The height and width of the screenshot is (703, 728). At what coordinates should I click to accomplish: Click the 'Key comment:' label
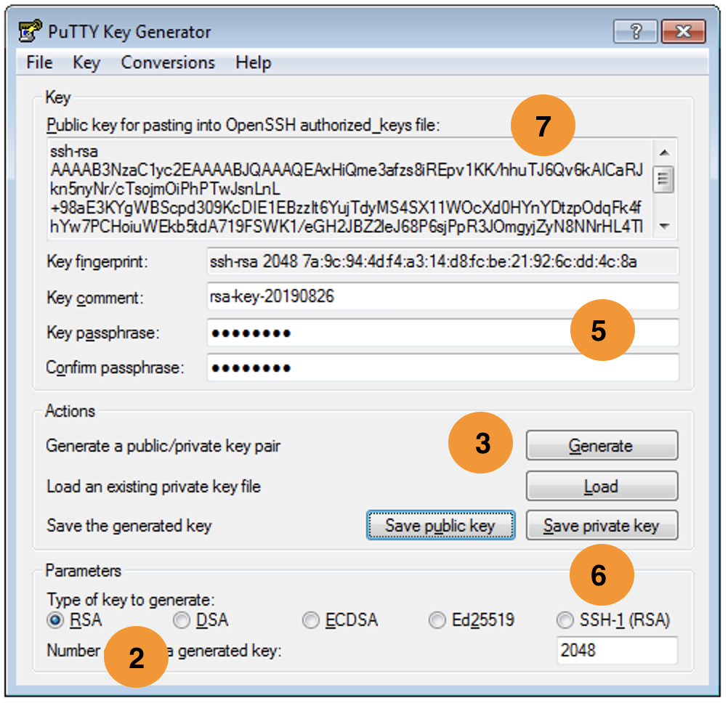click(94, 298)
